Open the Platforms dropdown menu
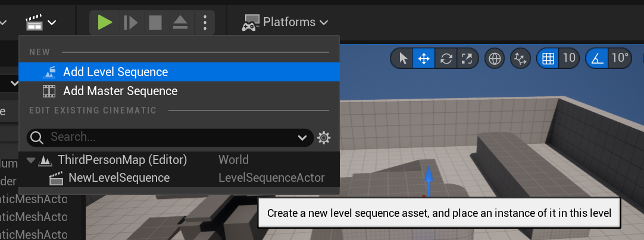Screen dimensions: 644x240 tap(285, 23)
